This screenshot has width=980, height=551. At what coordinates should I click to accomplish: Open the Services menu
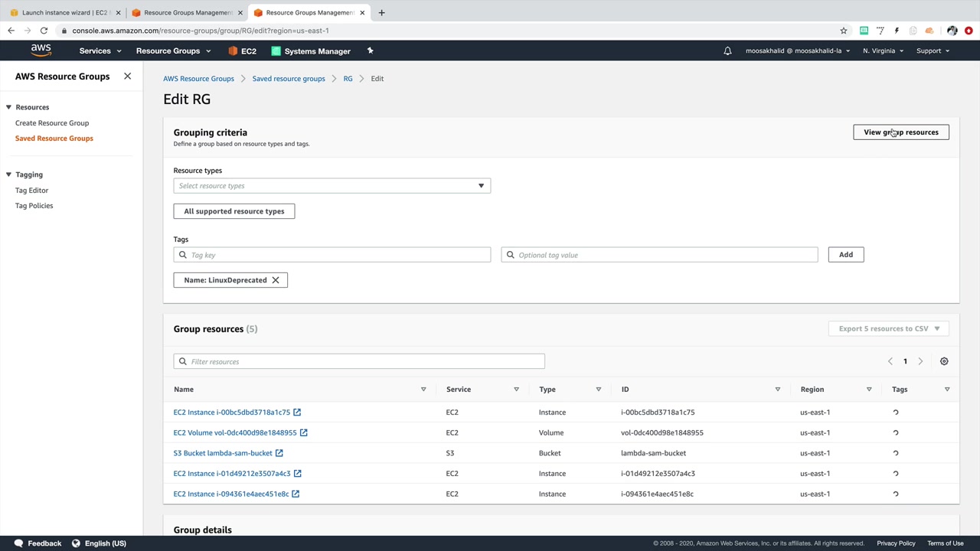(x=100, y=51)
